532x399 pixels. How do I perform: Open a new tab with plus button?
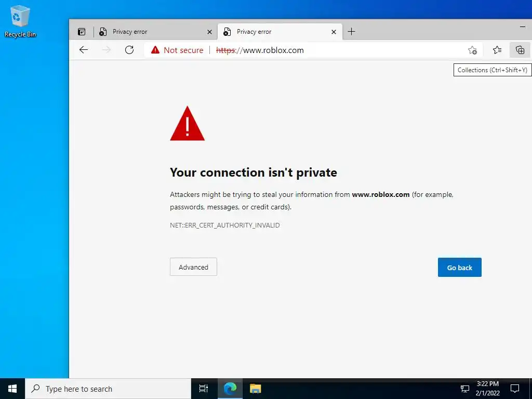[352, 32]
